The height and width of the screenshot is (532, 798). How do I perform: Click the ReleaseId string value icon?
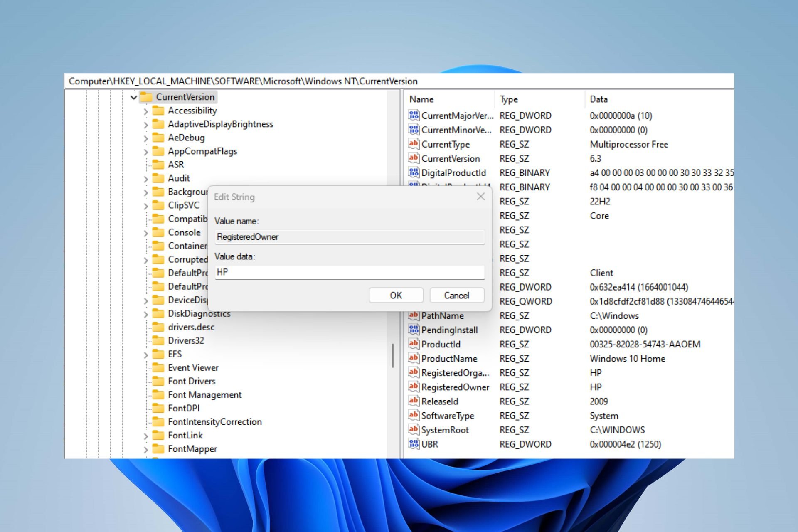[414, 401]
